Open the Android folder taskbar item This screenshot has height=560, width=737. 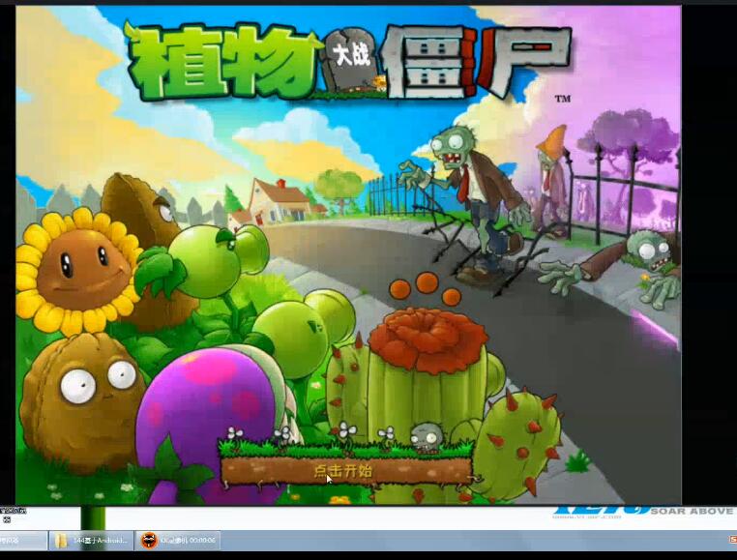(x=92, y=541)
